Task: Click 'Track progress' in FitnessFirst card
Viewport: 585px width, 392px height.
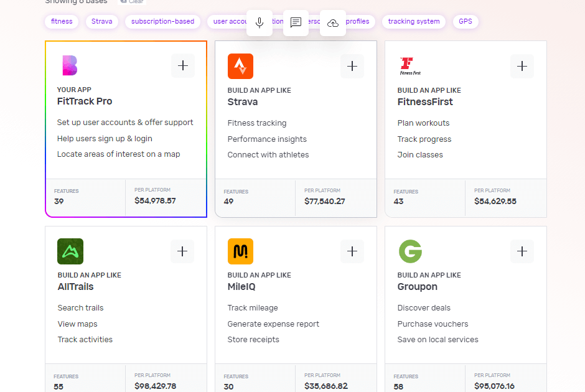Action: [x=424, y=139]
